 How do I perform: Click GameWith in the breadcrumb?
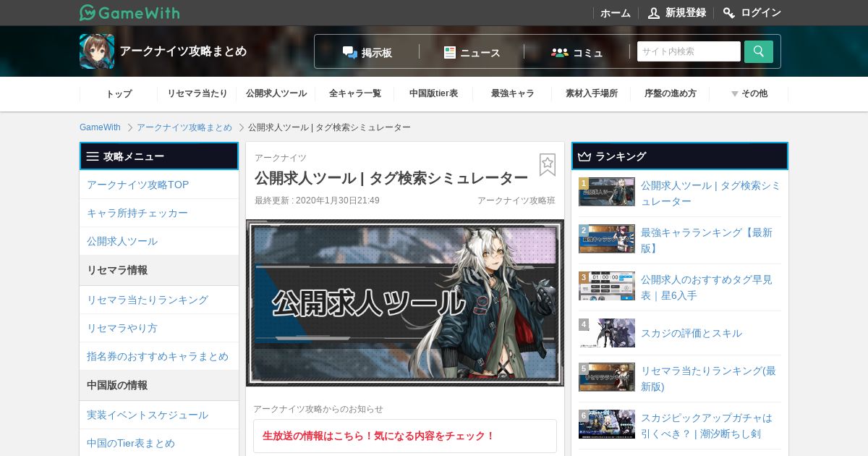[100, 127]
